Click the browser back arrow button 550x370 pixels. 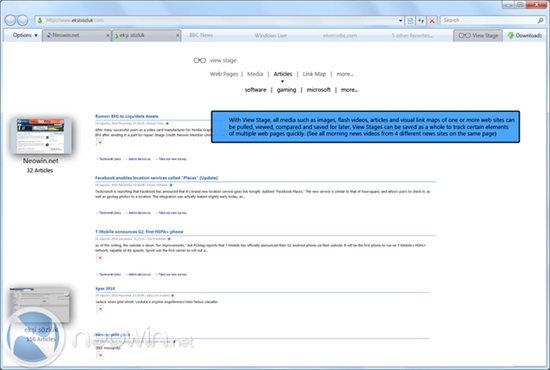click(10, 20)
